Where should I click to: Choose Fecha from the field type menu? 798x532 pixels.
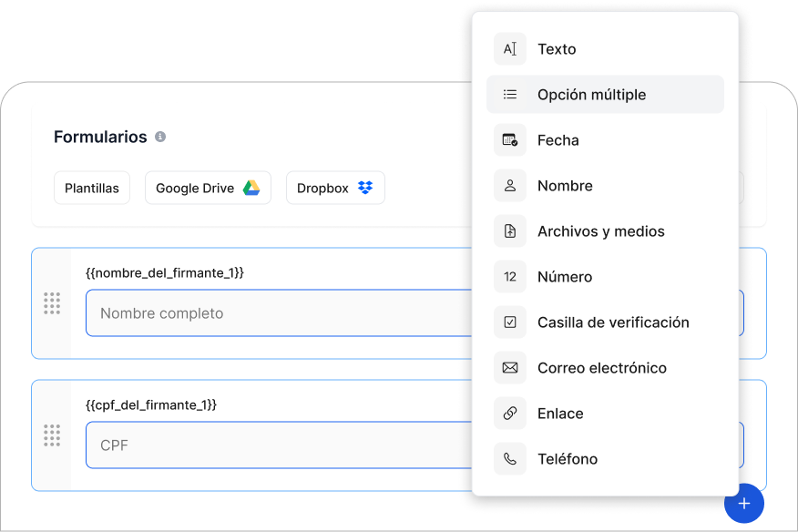[x=558, y=140]
